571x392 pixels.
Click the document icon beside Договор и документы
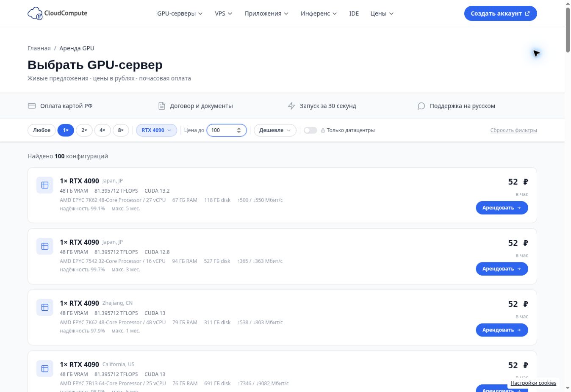161,106
